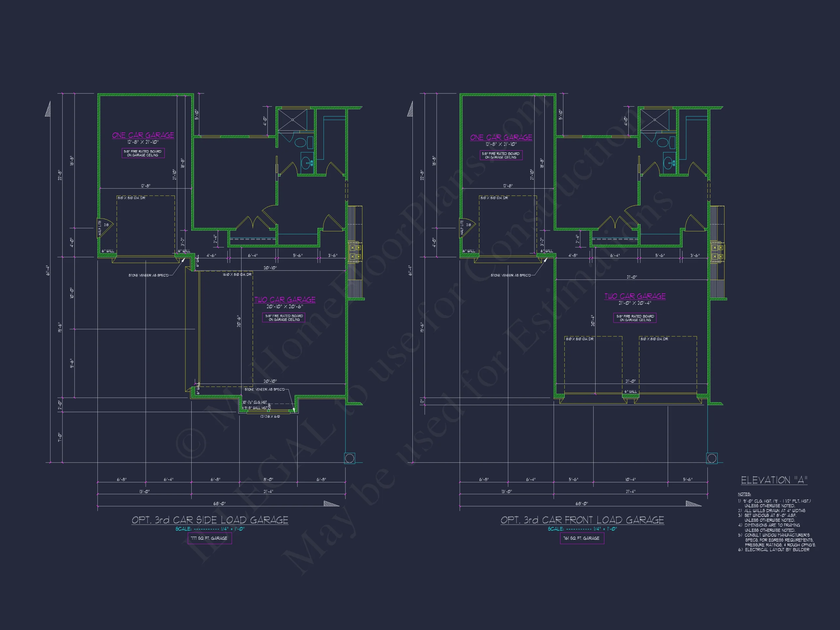Select the HALF LITE door label in side load plan

click(x=100, y=228)
